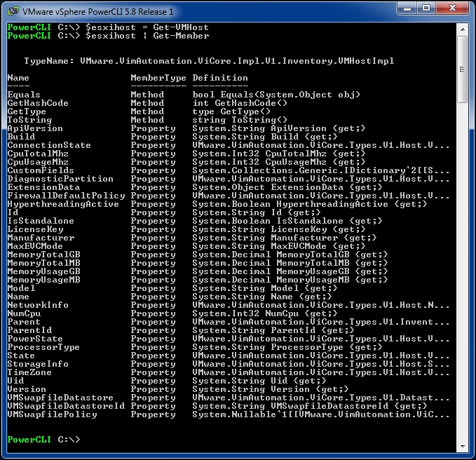Click the bottom 'PowerCLI C:\>' prompt
This screenshot has width=476, height=460.
tap(43, 440)
